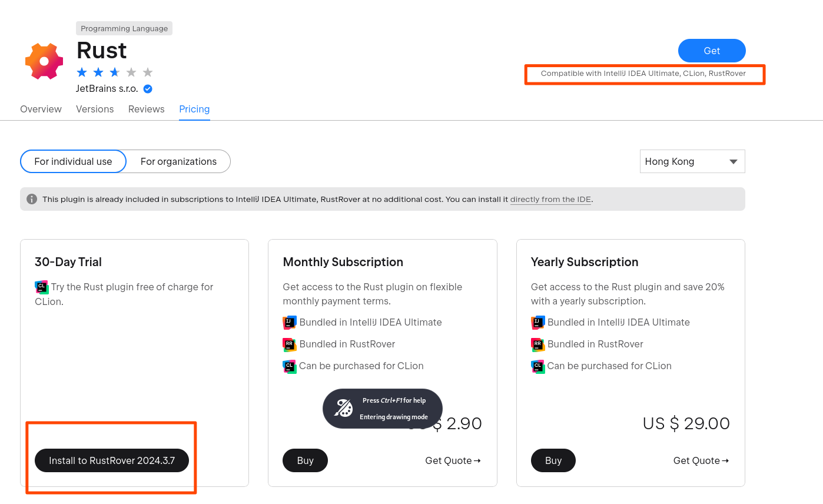Buy the Yearly Subscription
The width and height of the screenshot is (823, 504).
(553, 460)
